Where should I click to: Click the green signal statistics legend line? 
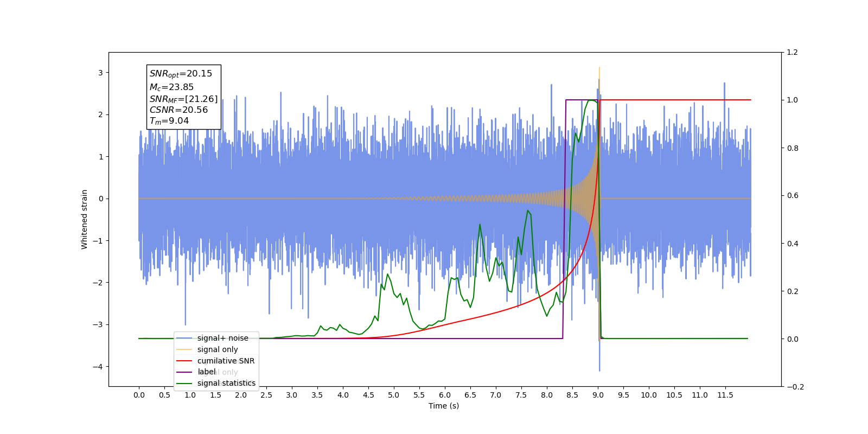(184, 383)
